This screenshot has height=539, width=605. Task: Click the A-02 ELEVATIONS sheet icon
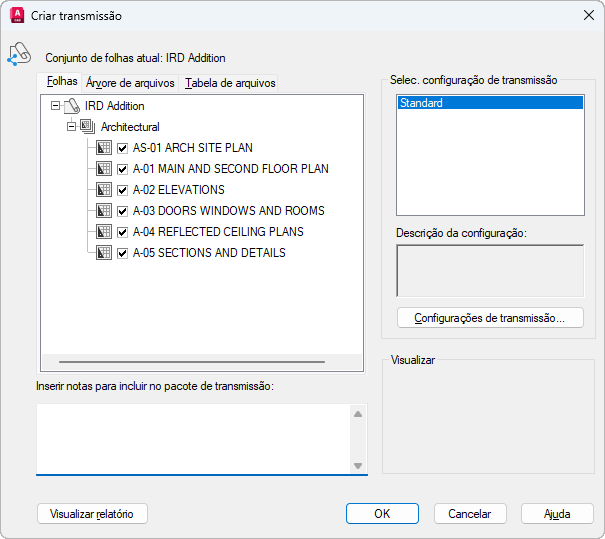click(104, 190)
